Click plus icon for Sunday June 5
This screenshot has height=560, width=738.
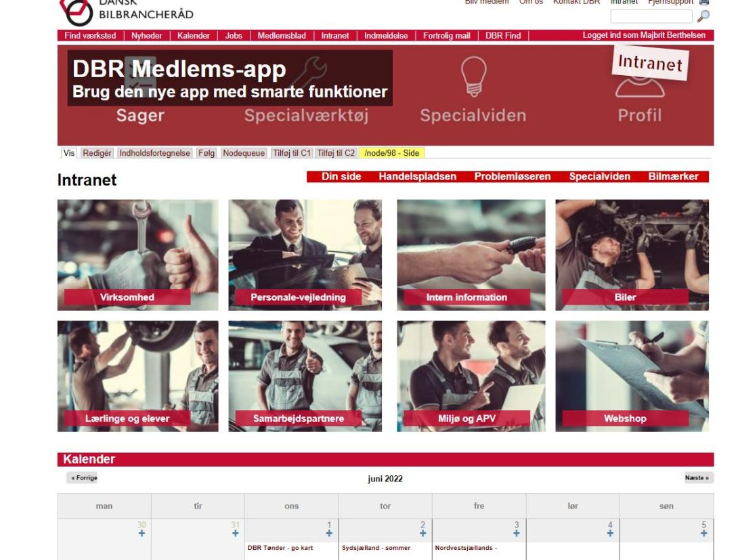tap(704, 533)
